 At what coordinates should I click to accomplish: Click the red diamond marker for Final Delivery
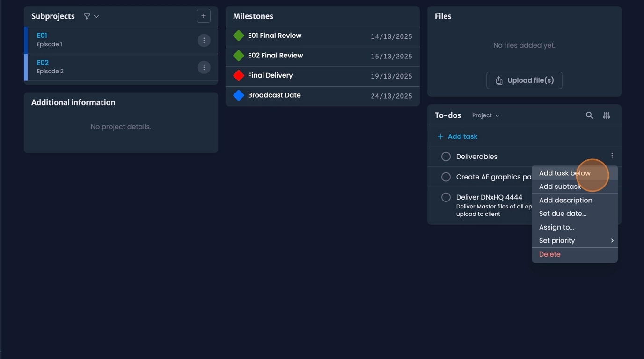[239, 75]
